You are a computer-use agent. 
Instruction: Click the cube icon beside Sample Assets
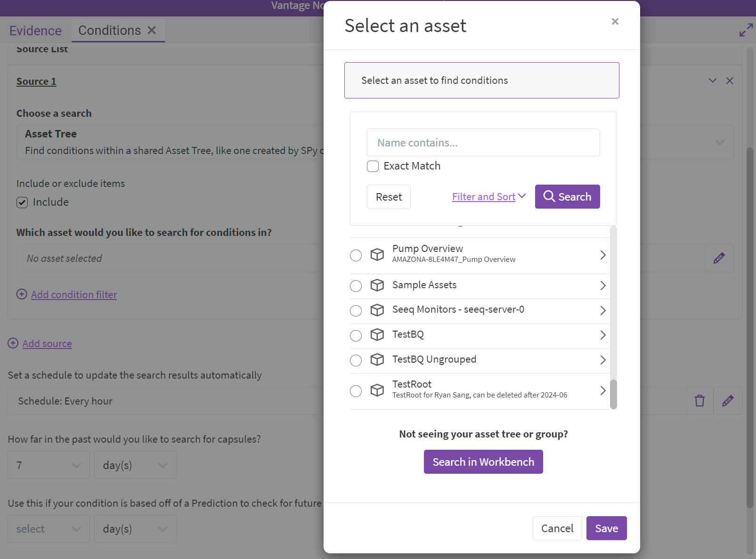pyautogui.click(x=377, y=285)
